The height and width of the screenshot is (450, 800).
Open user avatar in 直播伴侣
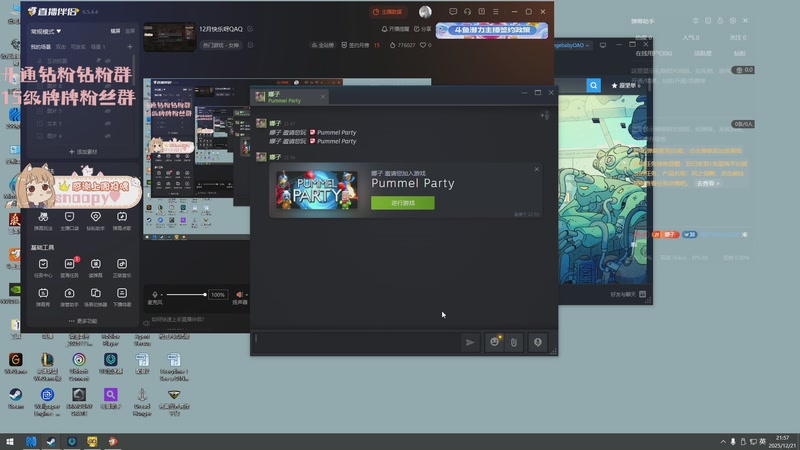[425, 11]
